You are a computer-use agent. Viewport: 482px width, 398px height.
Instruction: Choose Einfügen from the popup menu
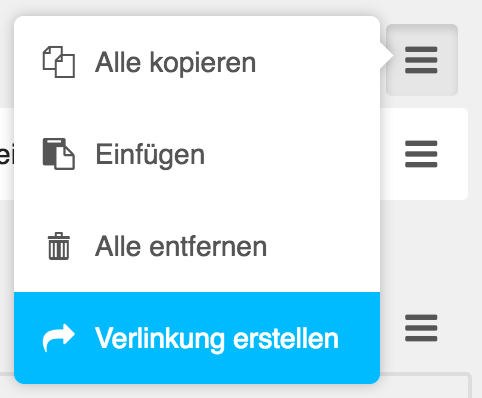click(197, 154)
